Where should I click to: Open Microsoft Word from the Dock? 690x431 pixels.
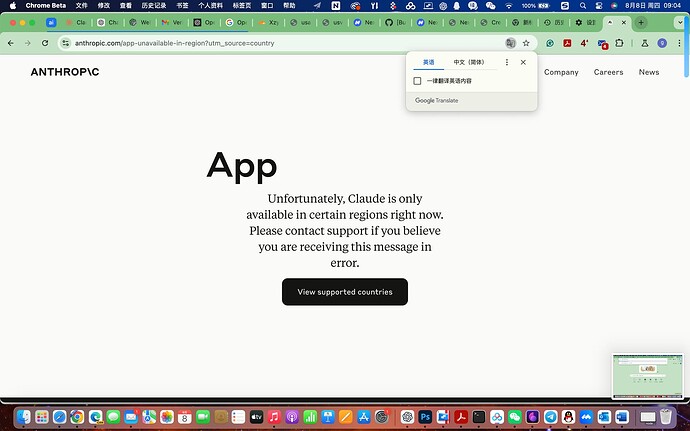tap(622, 416)
